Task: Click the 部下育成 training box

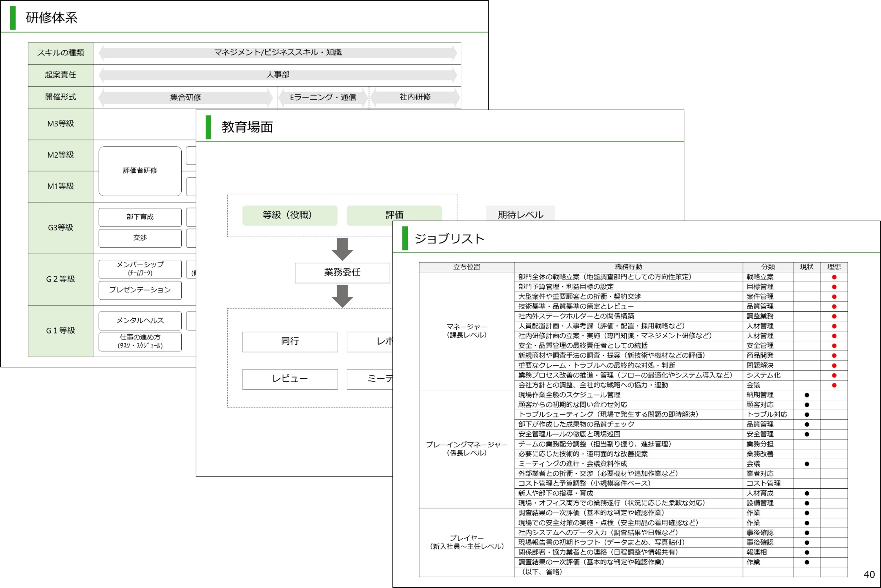Action: pyautogui.click(x=140, y=217)
